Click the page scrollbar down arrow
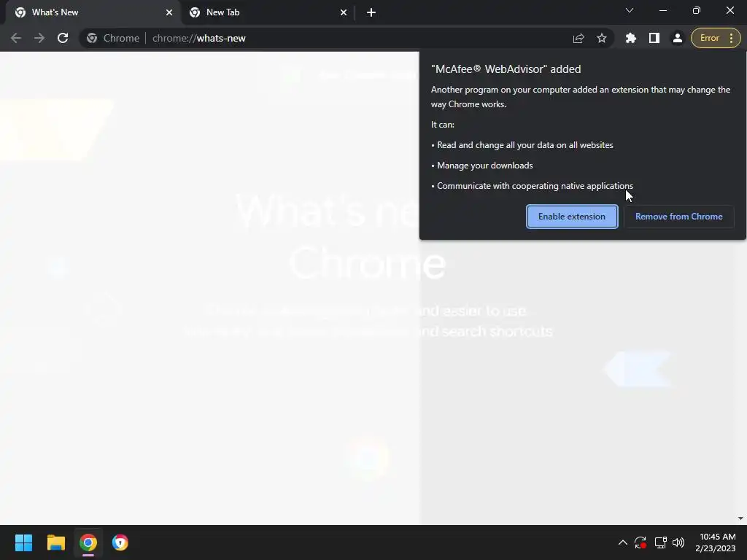Image resolution: width=747 pixels, height=560 pixels. click(740, 518)
